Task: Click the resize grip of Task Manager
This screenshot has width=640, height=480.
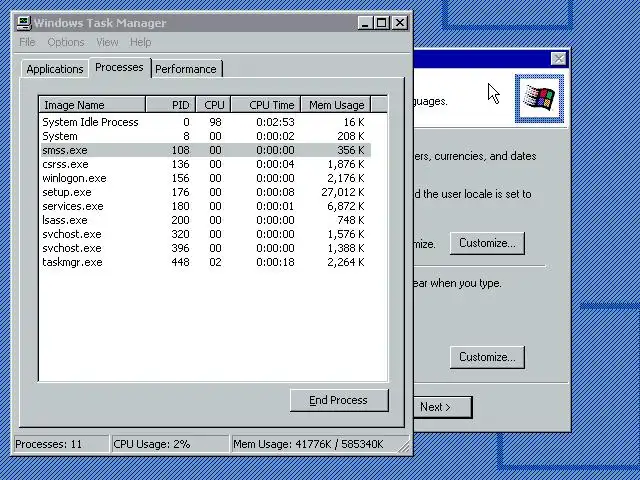Action: pyautogui.click(x=404, y=446)
